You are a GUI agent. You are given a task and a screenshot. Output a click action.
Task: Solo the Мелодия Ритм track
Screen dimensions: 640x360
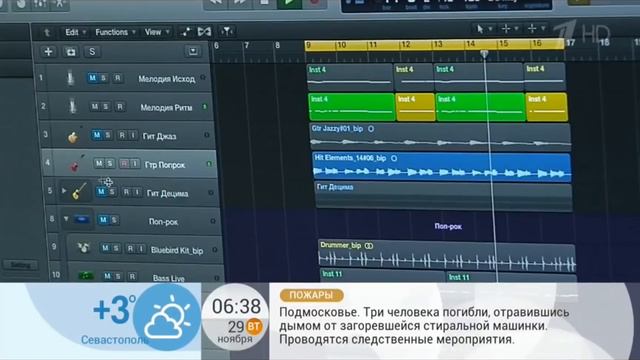pyautogui.click(x=106, y=107)
